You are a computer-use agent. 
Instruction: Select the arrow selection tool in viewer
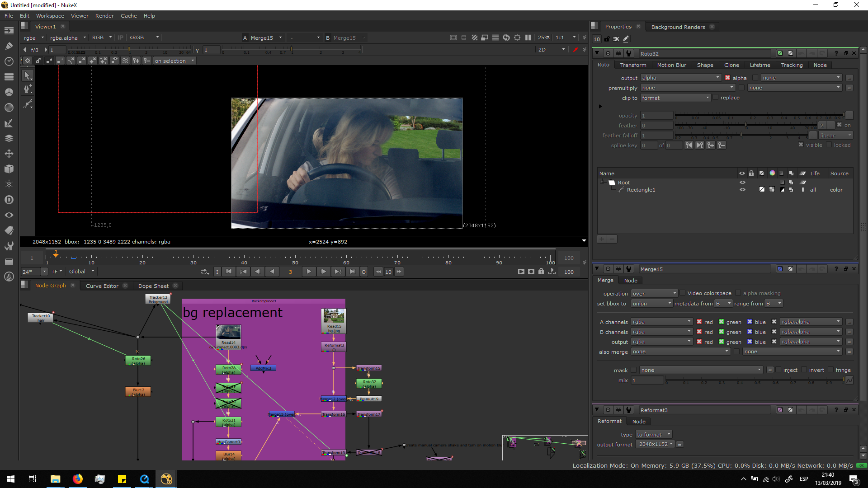pyautogui.click(x=28, y=76)
